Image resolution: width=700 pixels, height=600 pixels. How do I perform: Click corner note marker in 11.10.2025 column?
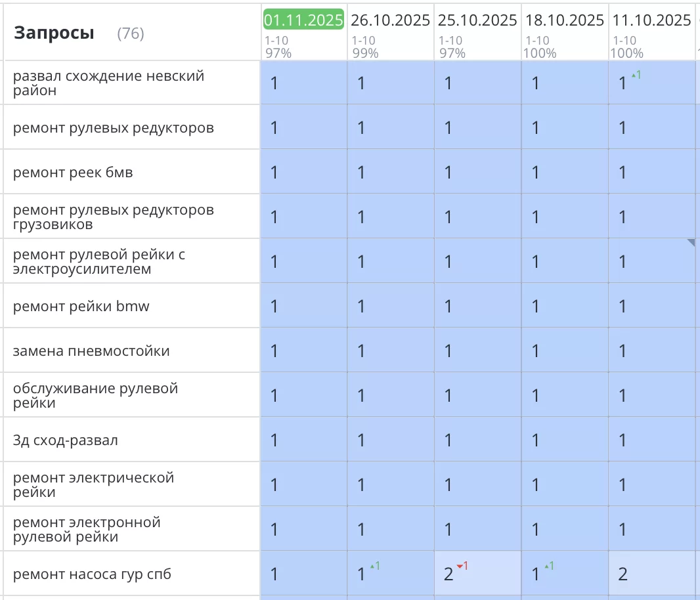[x=691, y=242]
